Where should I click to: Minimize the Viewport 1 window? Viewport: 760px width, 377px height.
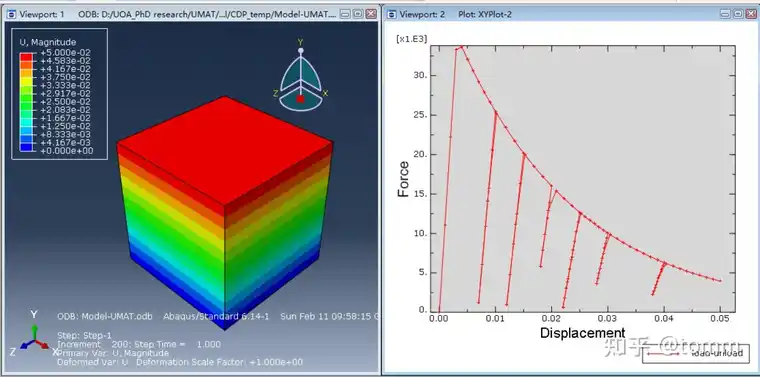[345, 14]
